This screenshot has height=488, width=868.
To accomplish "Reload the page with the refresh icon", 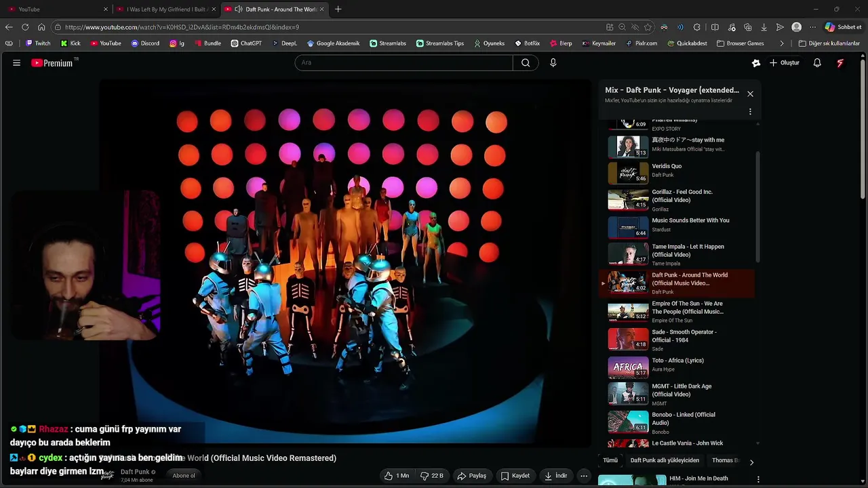I will (25, 27).
